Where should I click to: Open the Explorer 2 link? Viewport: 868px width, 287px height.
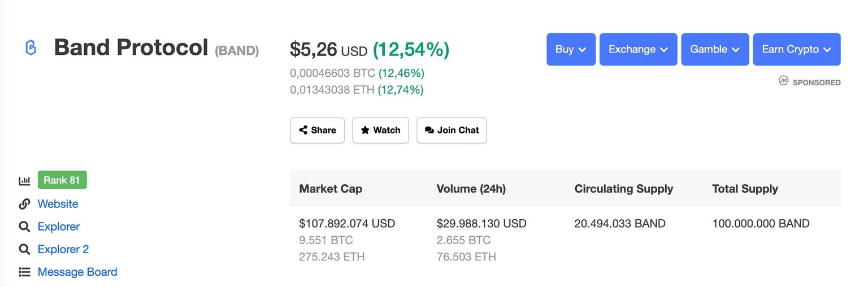(x=63, y=249)
